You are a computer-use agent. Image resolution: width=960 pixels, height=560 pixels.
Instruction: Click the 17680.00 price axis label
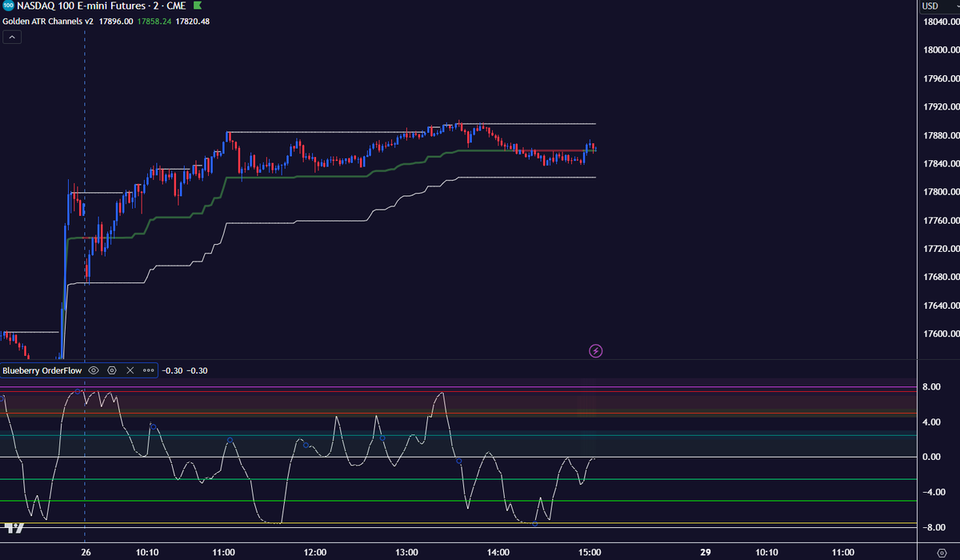941,277
